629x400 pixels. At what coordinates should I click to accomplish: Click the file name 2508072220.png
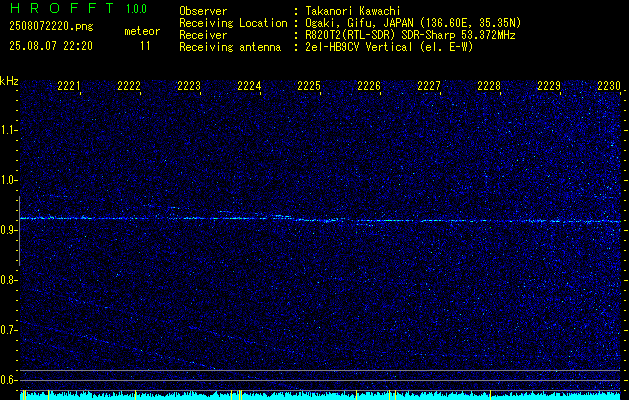pos(51,27)
